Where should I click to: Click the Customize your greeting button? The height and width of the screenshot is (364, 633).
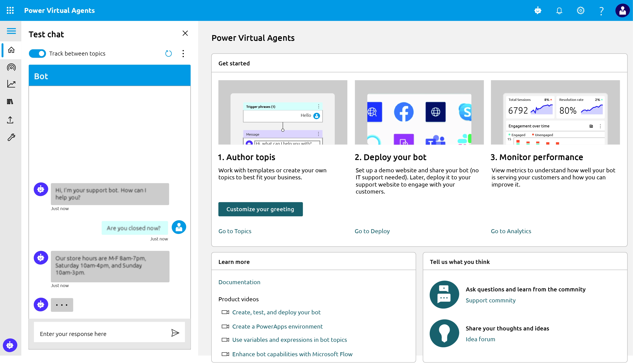(x=260, y=209)
